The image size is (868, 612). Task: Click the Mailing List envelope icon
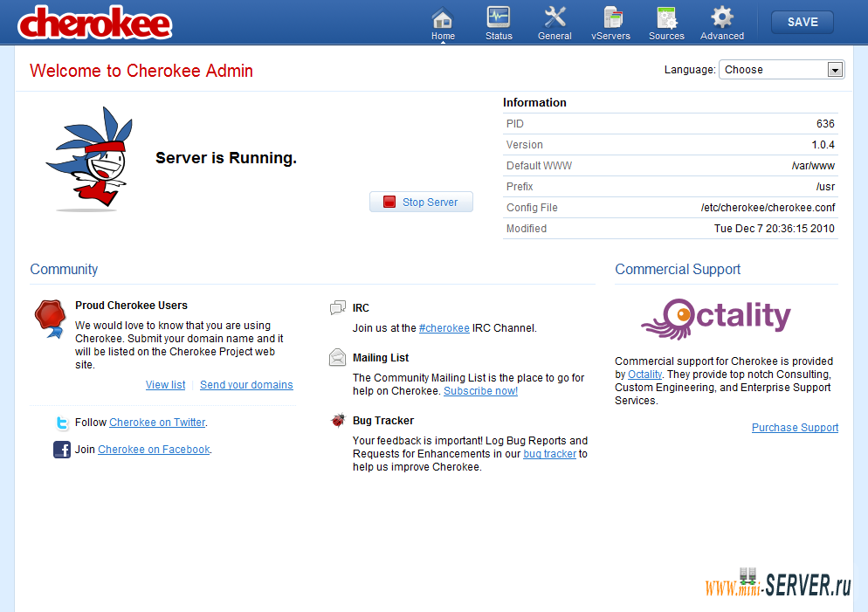click(x=337, y=357)
